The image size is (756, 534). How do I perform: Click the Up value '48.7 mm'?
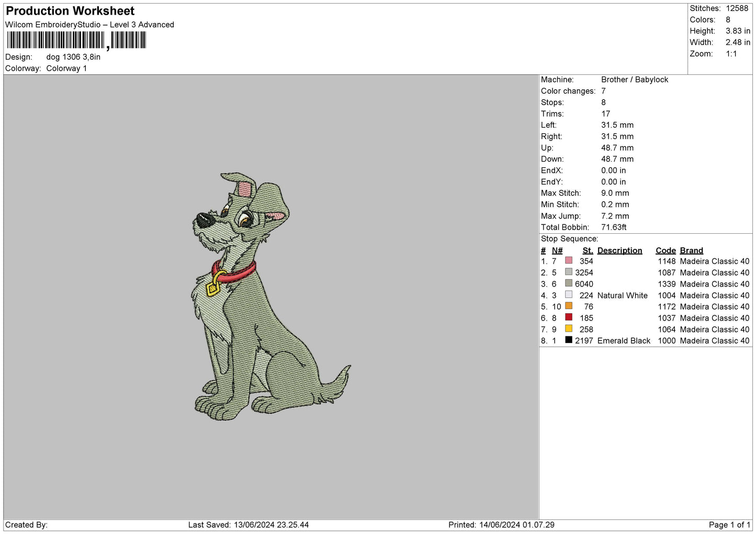click(617, 148)
